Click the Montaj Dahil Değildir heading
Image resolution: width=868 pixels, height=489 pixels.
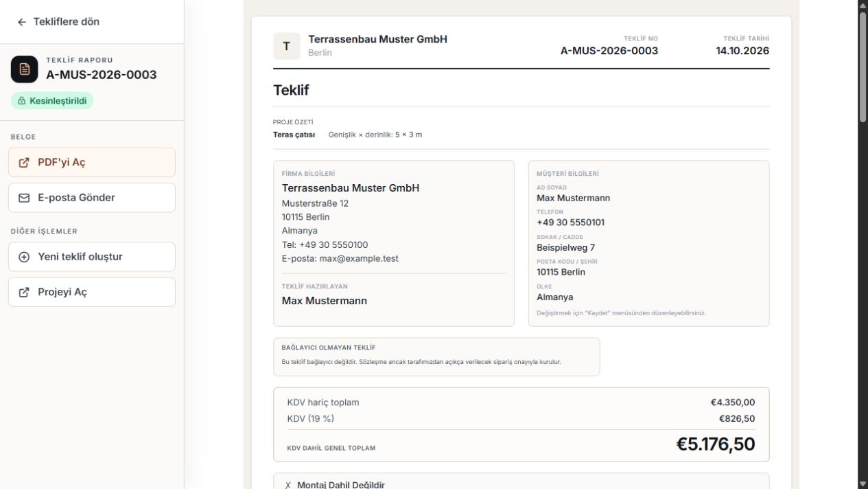[x=341, y=486]
